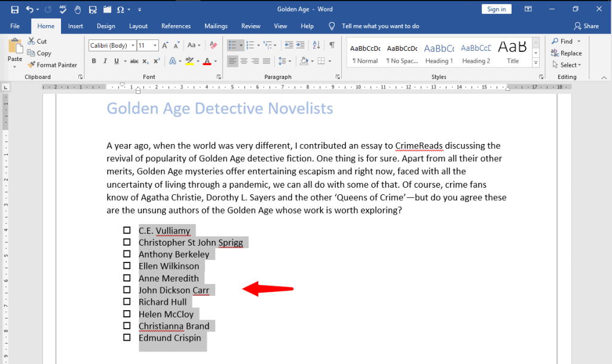This screenshot has height=364, width=612.
Task: Insert symbol via the Omega icon
Action: point(120,10)
